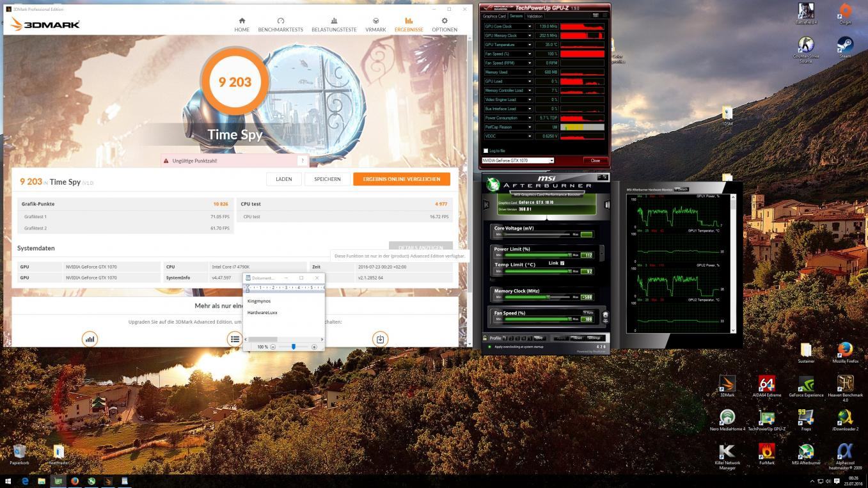Click ERGEBNIS ONLINE VERGLEICHEN button
The image size is (868, 488).
[x=402, y=179]
